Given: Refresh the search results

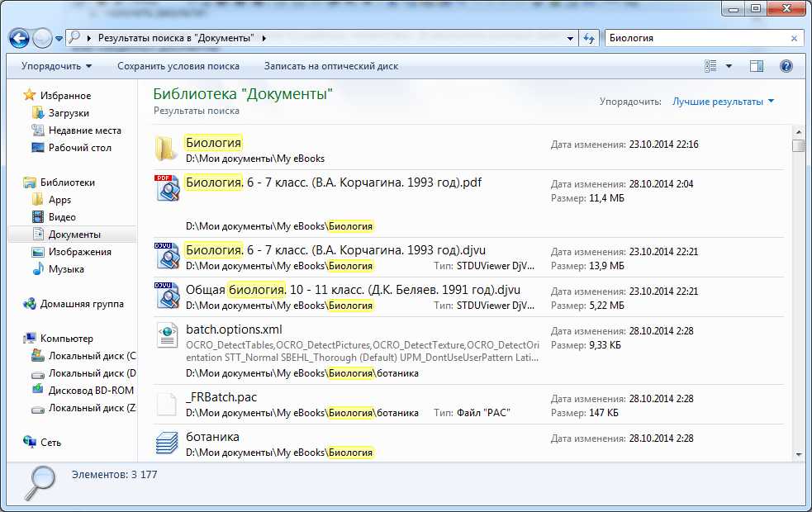Looking at the screenshot, I should tap(589, 38).
